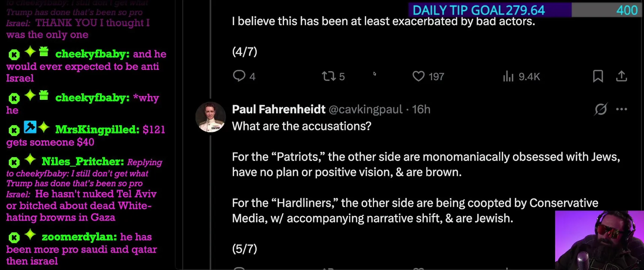This screenshot has width=644, height=270.
Task: Click the green K badge beside zoomerdylan
Action: pyautogui.click(x=14, y=237)
